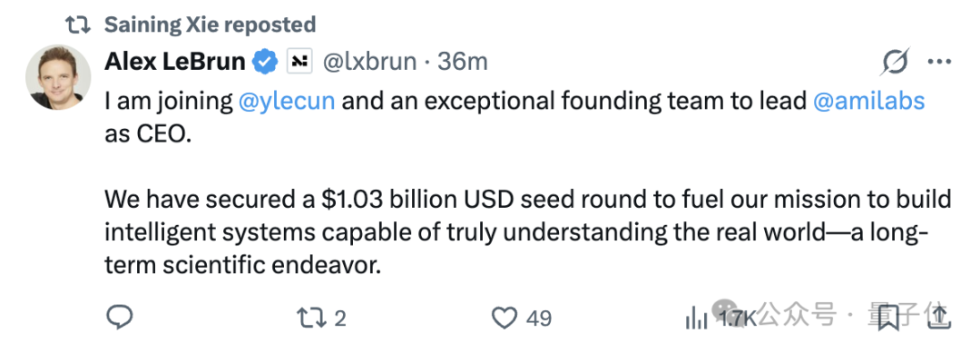
Task: Click the blue verified checkmark badge
Action: click(265, 61)
